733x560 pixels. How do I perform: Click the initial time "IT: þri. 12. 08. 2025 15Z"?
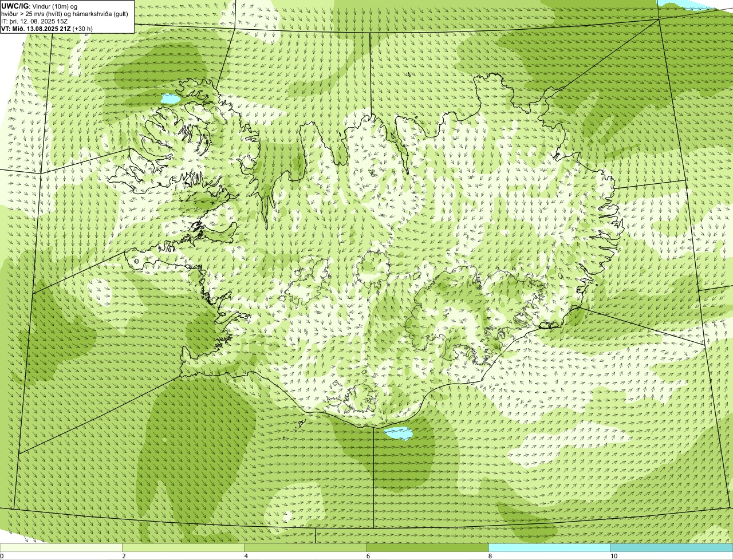click(x=34, y=21)
